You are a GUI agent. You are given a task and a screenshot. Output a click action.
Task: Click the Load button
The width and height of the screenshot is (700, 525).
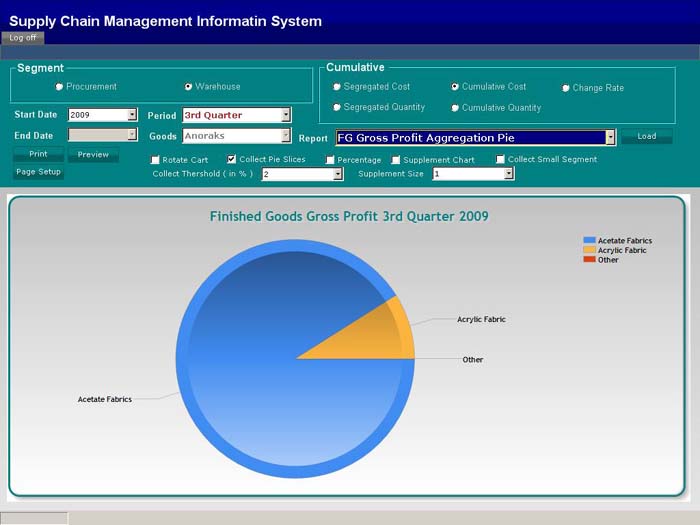[646, 136]
